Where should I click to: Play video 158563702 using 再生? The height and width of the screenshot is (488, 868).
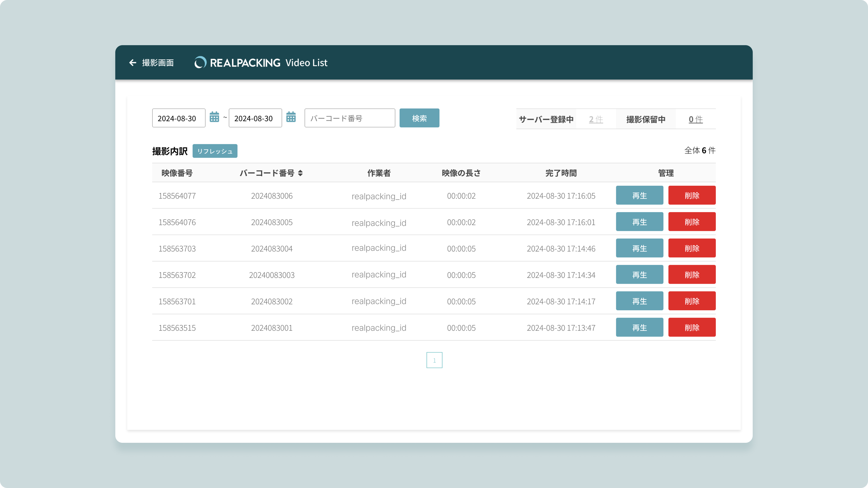639,275
